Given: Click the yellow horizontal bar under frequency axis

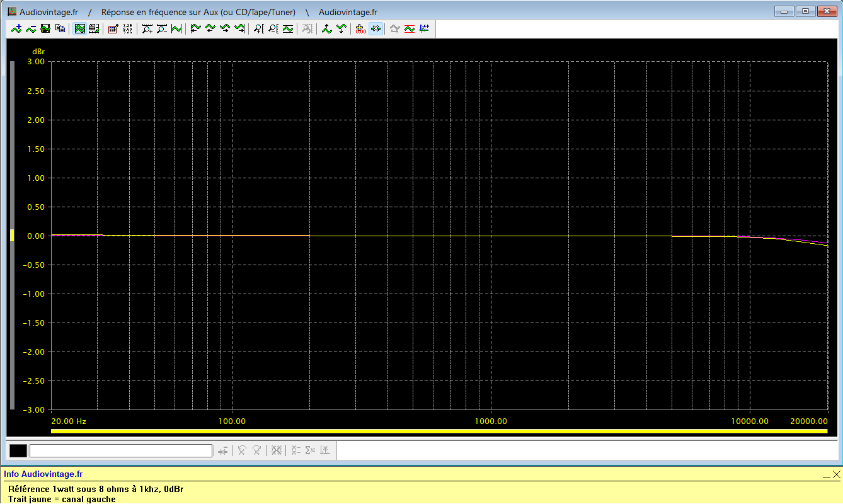Looking at the screenshot, I should pos(439,431).
